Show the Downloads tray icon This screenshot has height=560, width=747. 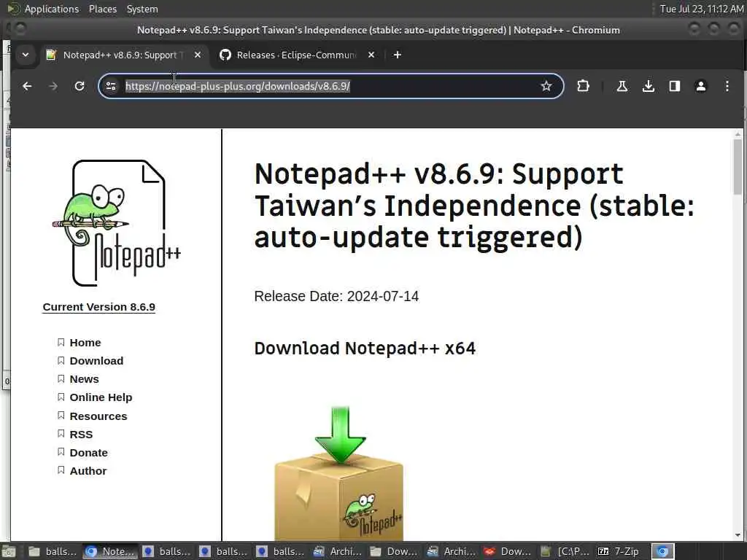(649, 86)
